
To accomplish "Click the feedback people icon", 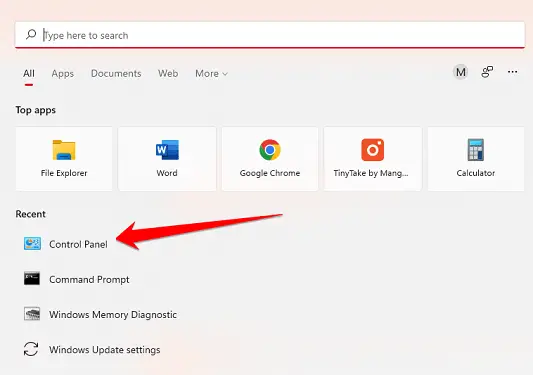I will 487,72.
